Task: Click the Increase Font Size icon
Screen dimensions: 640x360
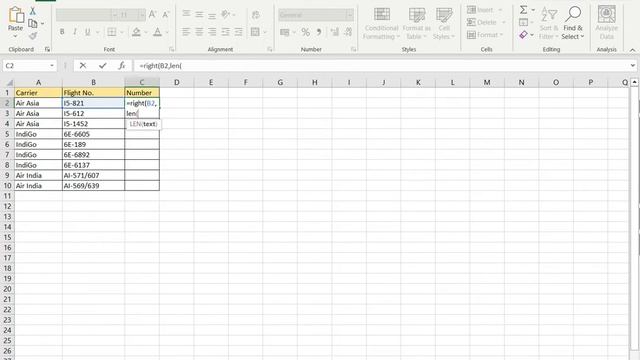Action: click(152, 15)
